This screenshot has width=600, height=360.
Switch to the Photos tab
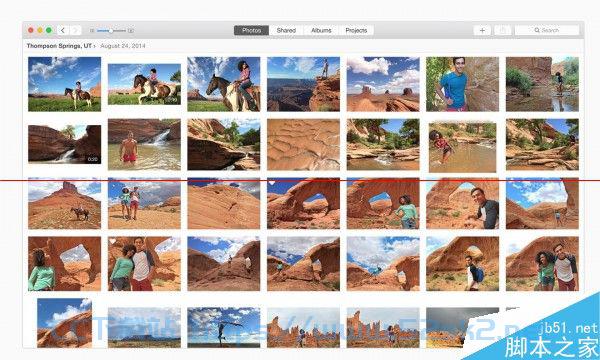[251, 30]
